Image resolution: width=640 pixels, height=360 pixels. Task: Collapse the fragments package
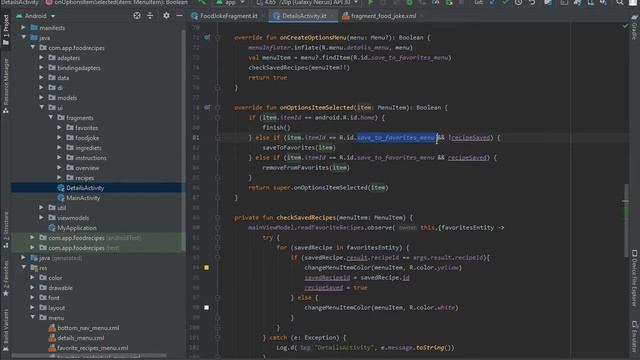51,118
